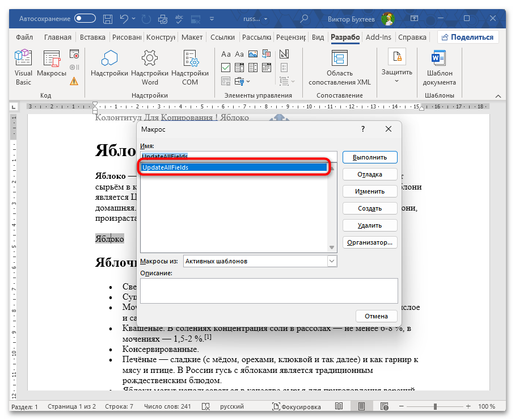515x420 pixels.
Task: Open COM Add-ins icon
Action: pos(190,68)
